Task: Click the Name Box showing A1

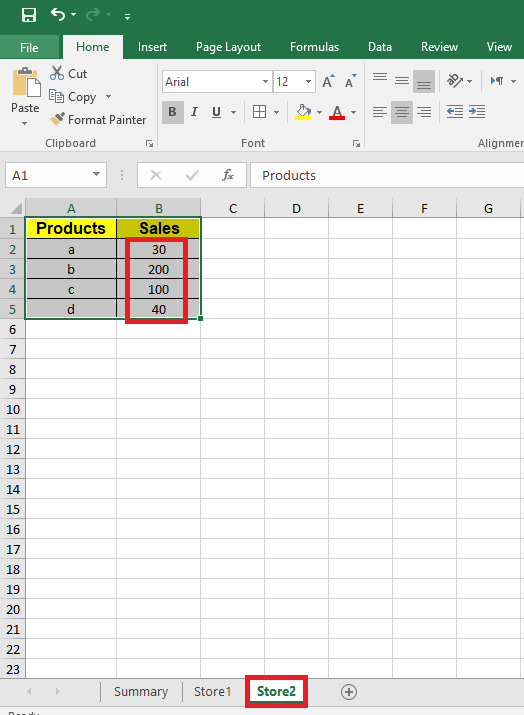Action: 48,176
